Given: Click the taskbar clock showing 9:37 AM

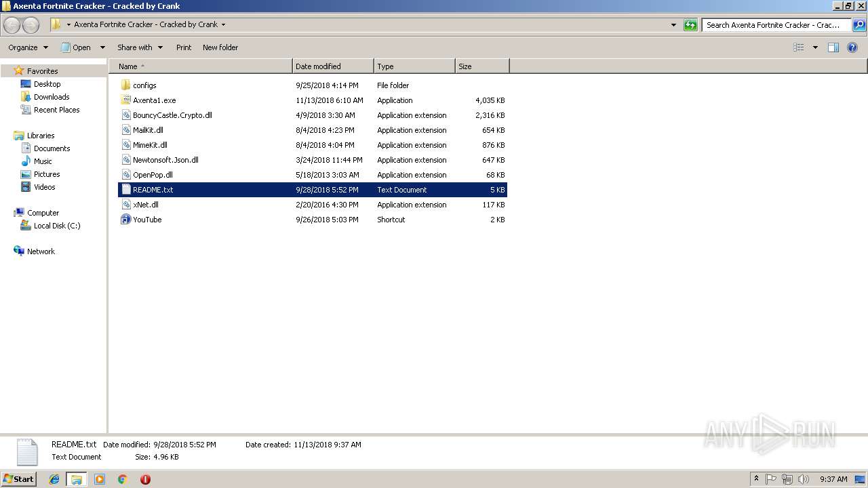Looking at the screenshot, I should pyautogui.click(x=833, y=479).
